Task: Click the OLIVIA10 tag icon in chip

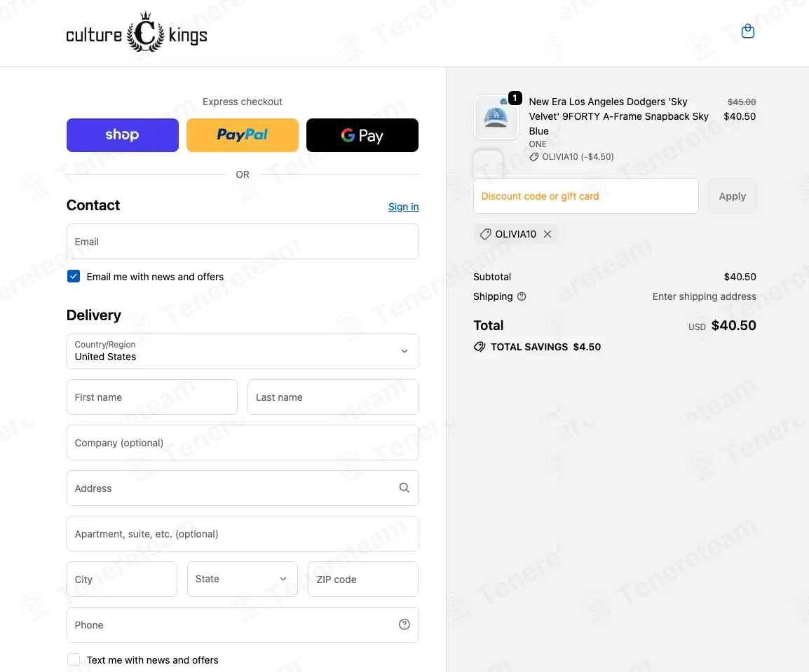Action: coord(486,234)
